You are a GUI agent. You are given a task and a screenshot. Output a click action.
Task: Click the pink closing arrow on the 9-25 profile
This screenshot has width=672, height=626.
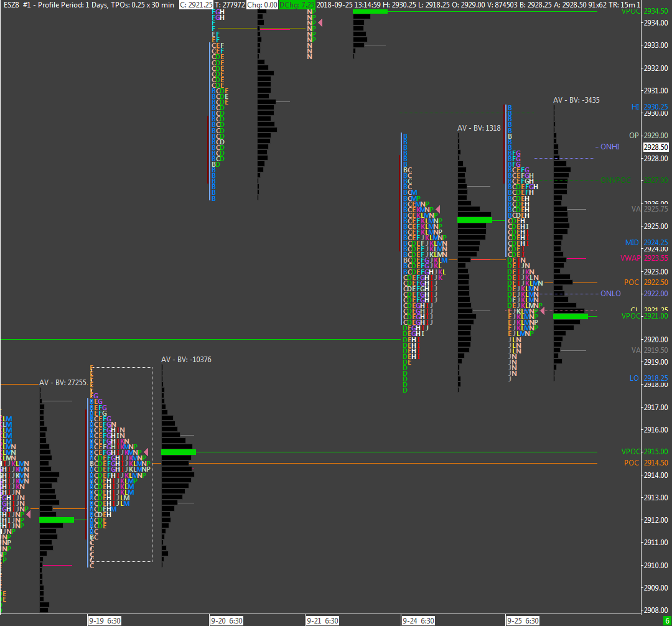(x=542, y=311)
